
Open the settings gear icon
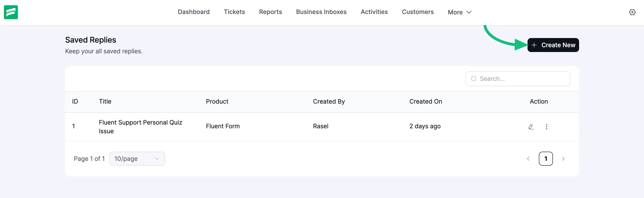(632, 12)
